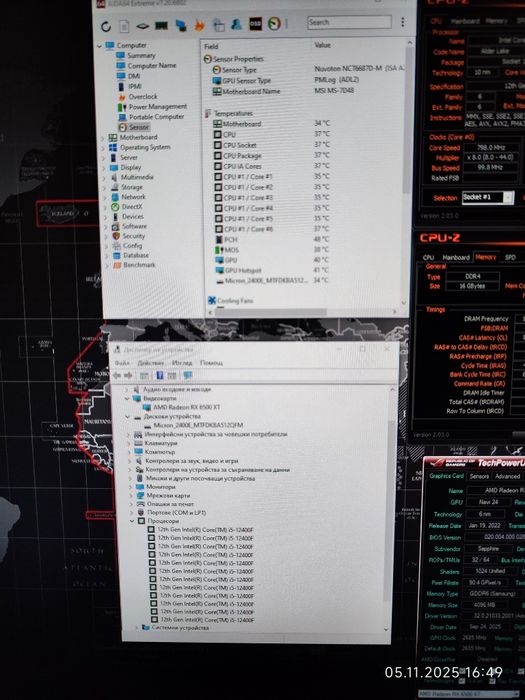Open the AIDA64 motherboard chip toolbar icon

(x=142, y=26)
